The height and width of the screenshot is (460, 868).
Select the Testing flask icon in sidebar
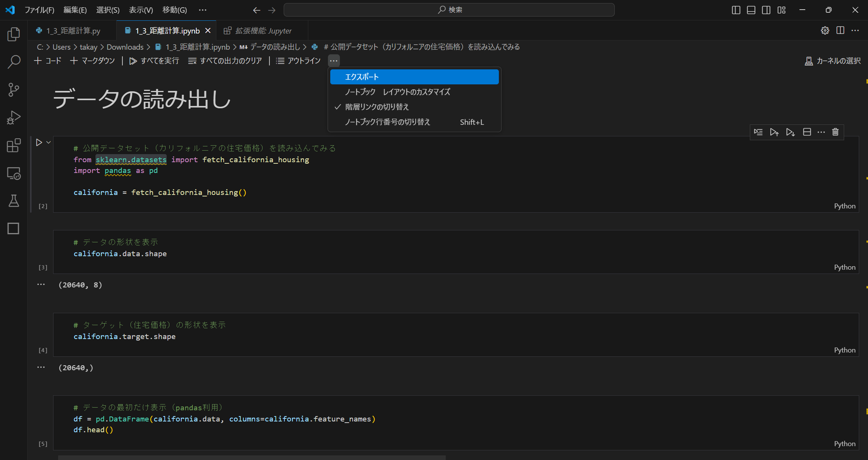(13, 201)
